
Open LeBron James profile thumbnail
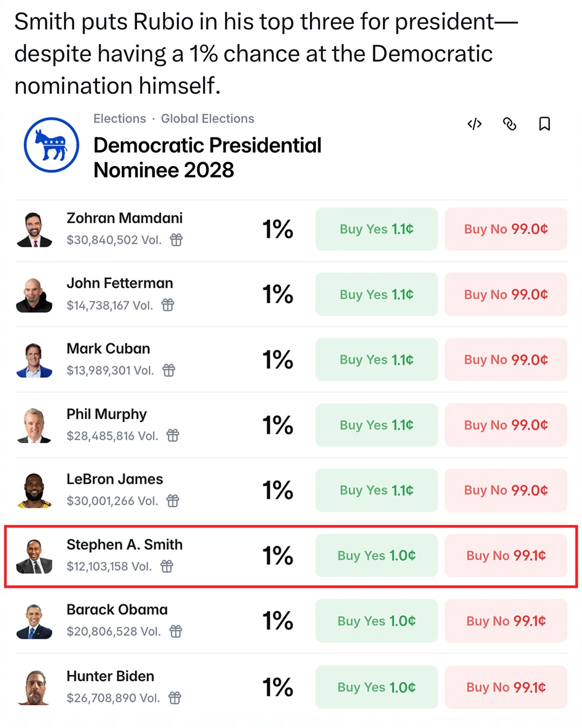[x=34, y=490]
